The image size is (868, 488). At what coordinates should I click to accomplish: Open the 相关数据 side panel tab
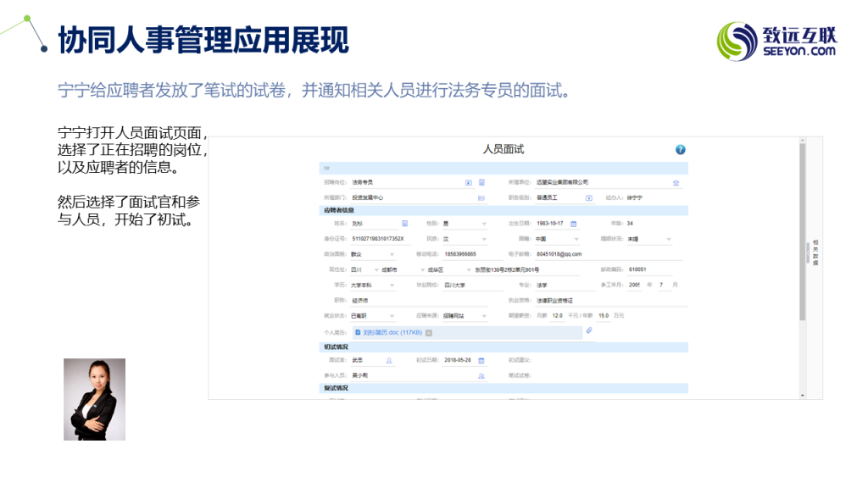click(x=815, y=252)
